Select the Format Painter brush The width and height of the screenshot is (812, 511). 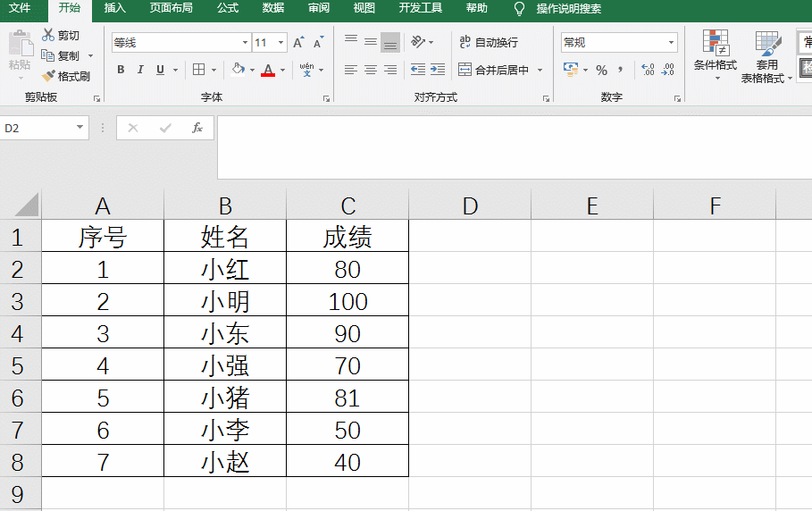click(48, 76)
